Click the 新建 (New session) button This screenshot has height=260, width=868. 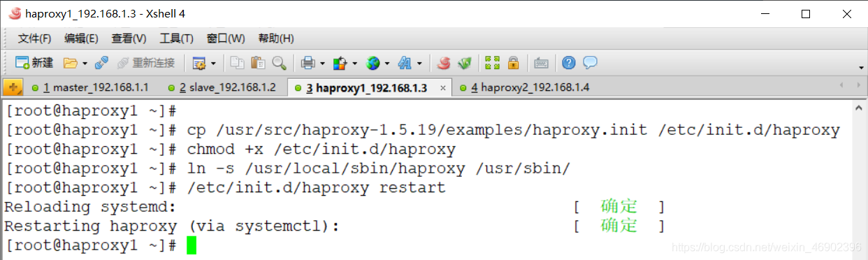tap(34, 63)
